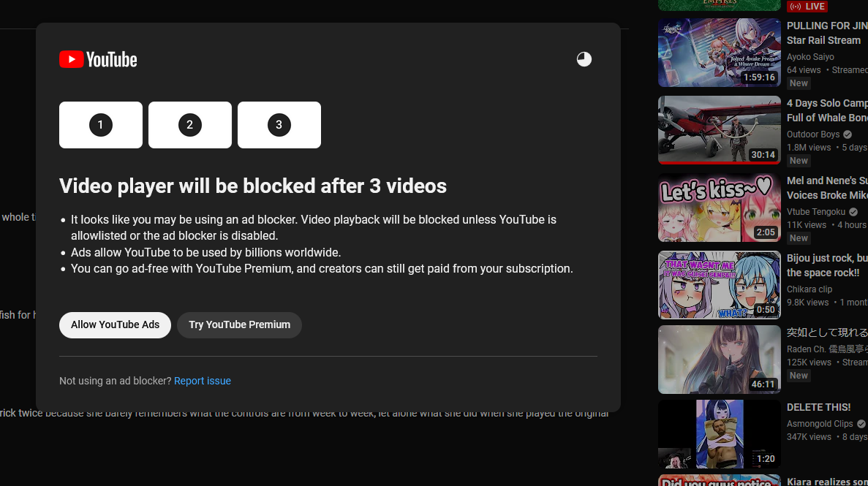Open the red plane Solo Camp thumbnail
The width and height of the screenshot is (868, 486).
coord(719,130)
